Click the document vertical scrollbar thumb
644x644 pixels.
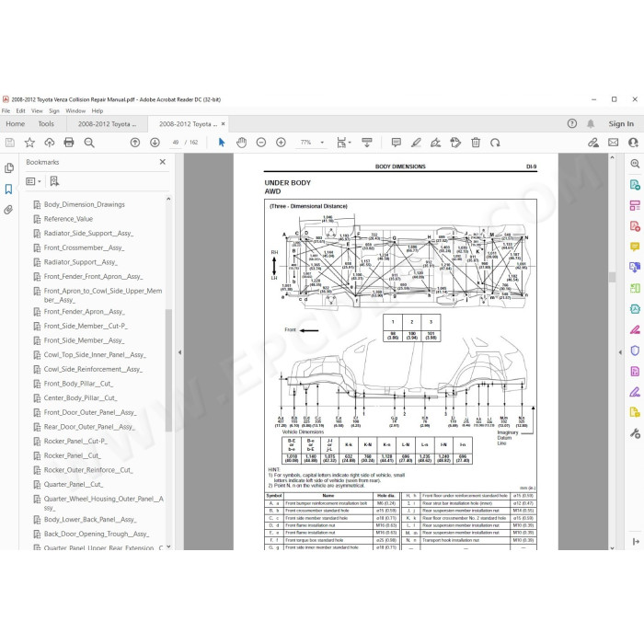(612, 277)
